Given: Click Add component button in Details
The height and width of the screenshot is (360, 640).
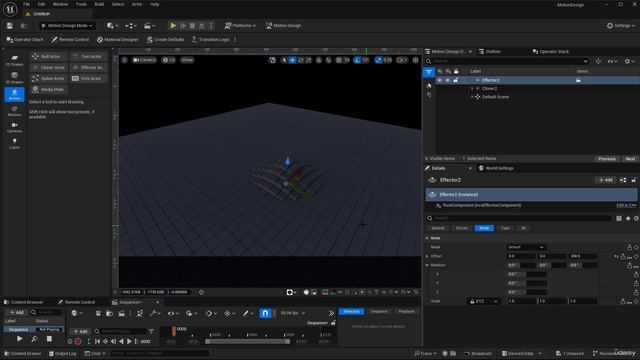Looking at the screenshot, I should click(606, 180).
